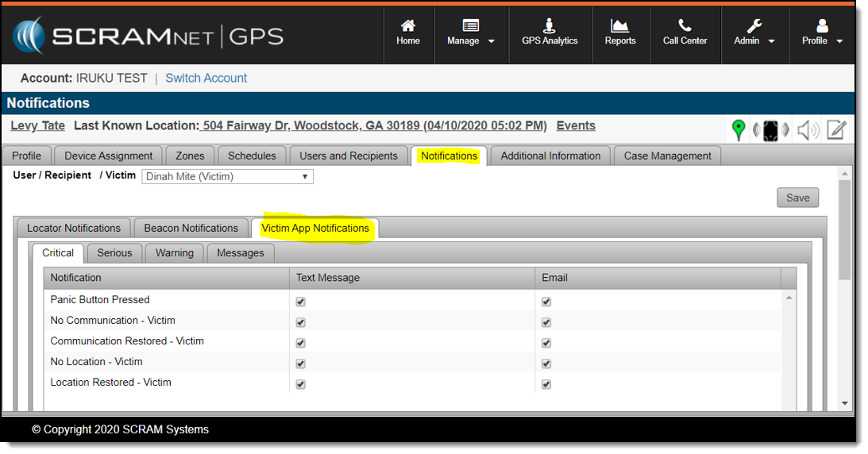This screenshot has width=868, height=454.
Task: Open Reports chart icon
Action: (620, 33)
